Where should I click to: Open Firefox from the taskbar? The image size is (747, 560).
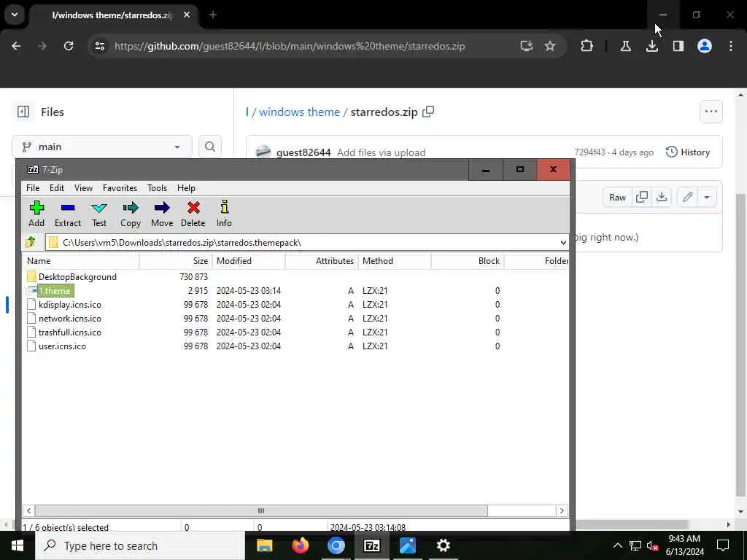tap(300, 545)
